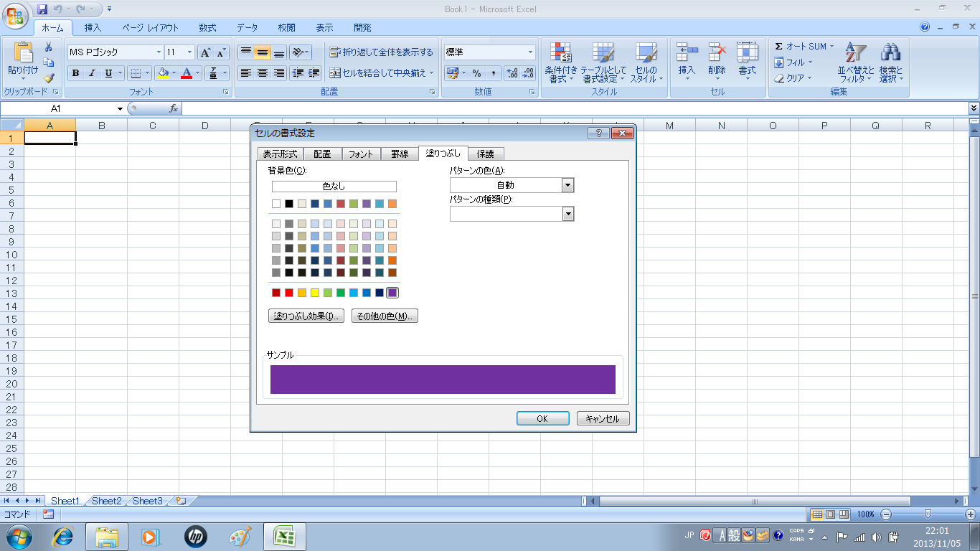Open Internet Explorer from the taskbar
Viewport: 980px width, 551px height.
coord(64,536)
